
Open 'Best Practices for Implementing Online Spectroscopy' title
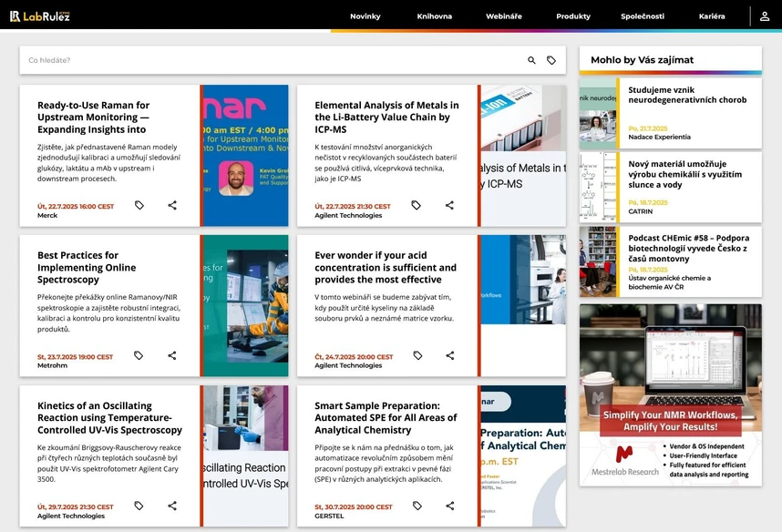coord(87,268)
